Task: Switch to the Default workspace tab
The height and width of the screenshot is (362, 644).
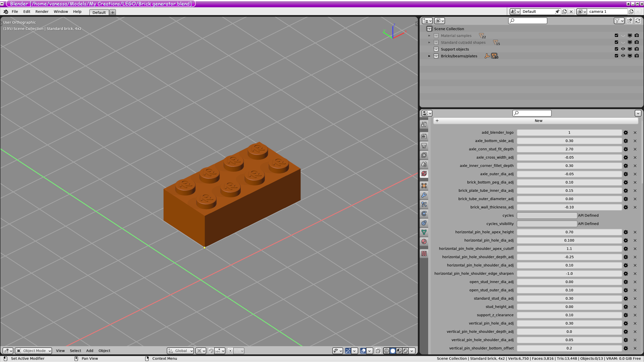Action: coord(99,12)
